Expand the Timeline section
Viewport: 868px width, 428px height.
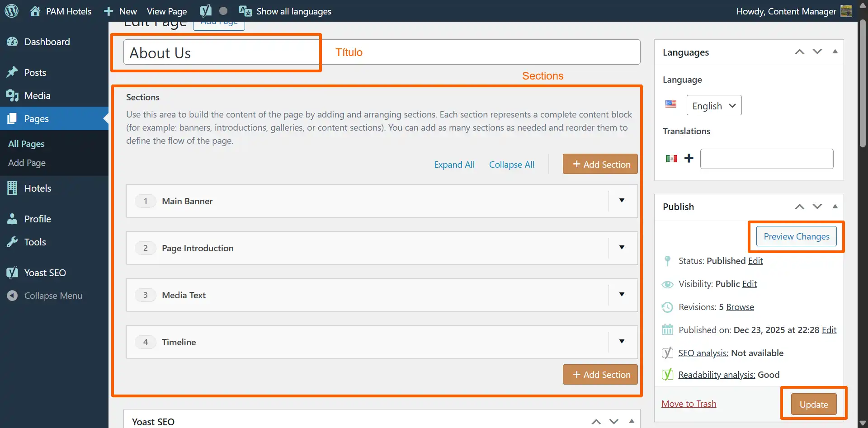click(x=622, y=342)
